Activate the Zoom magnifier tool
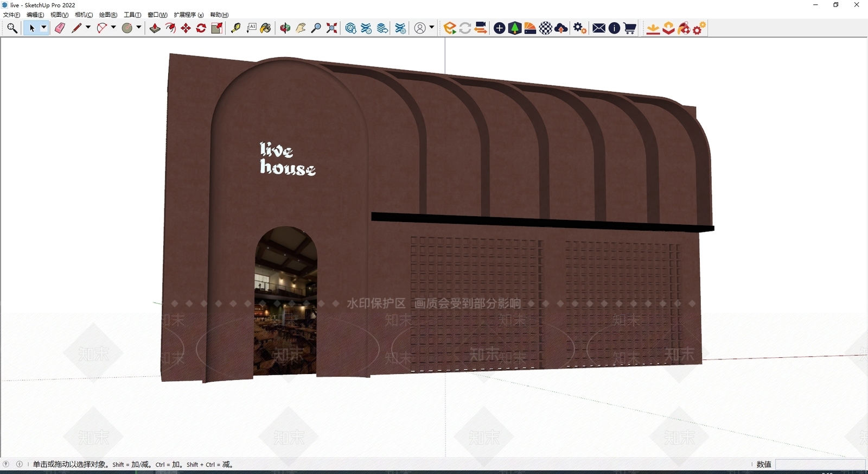This screenshot has width=868, height=474. coord(316,28)
